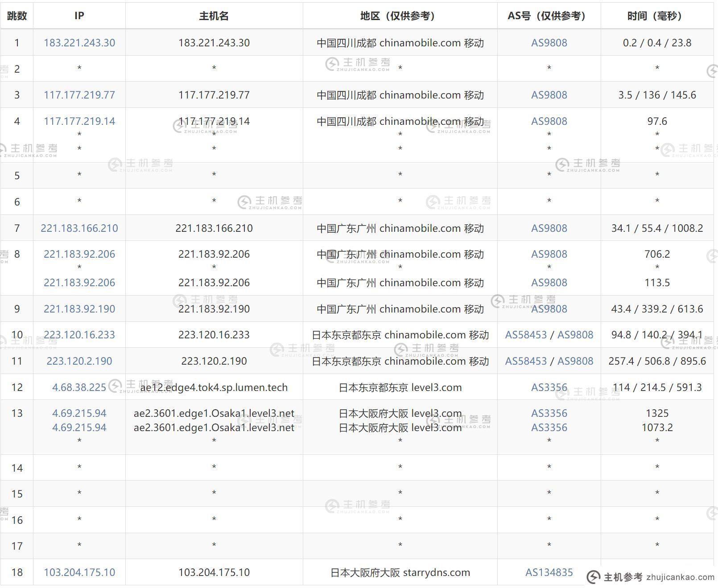Click time value 43.4 / 339.2 / 613.6
The image size is (718, 588).
(657, 309)
